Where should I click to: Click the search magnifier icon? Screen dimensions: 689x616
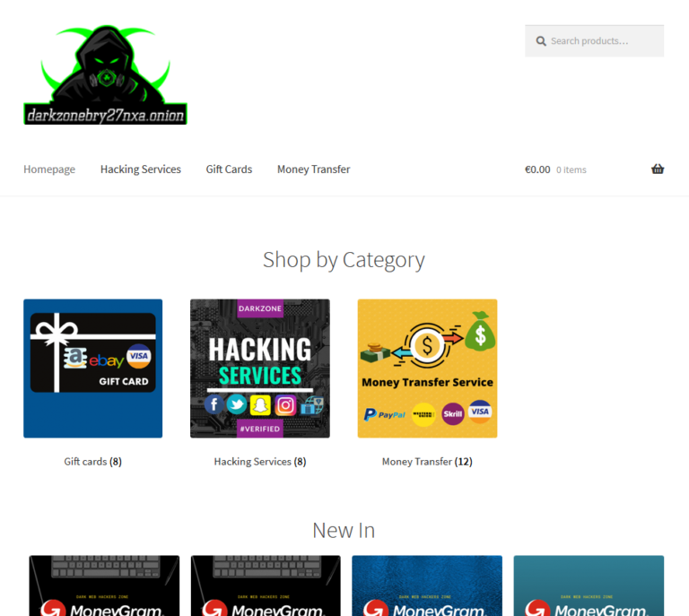point(541,41)
